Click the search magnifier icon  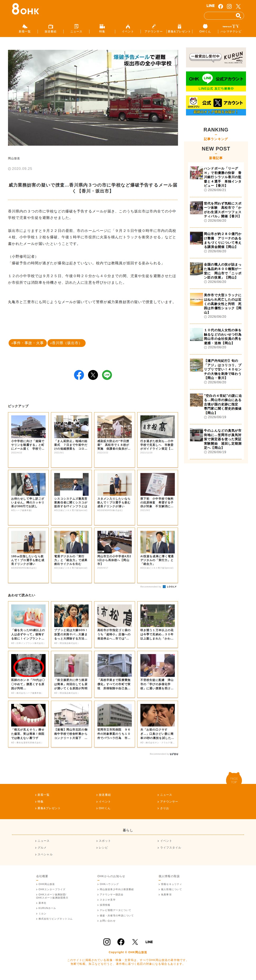(x=239, y=16)
